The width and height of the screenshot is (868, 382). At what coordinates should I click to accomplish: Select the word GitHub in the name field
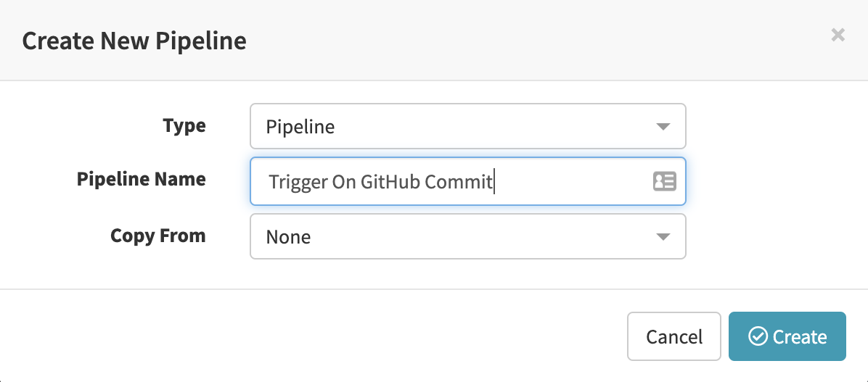tap(390, 181)
